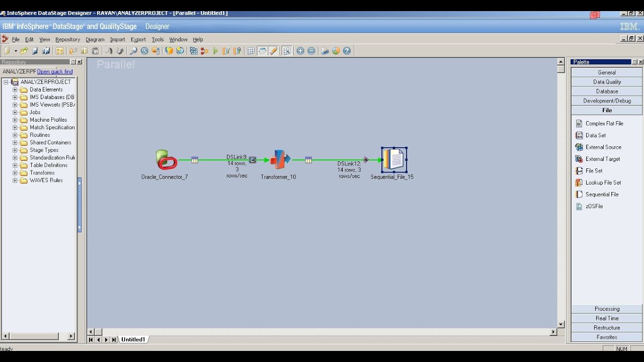This screenshot has height=362, width=644.
Task: Click canvas vertical scrollbar down arrow
Action: pyautogui.click(x=561, y=324)
